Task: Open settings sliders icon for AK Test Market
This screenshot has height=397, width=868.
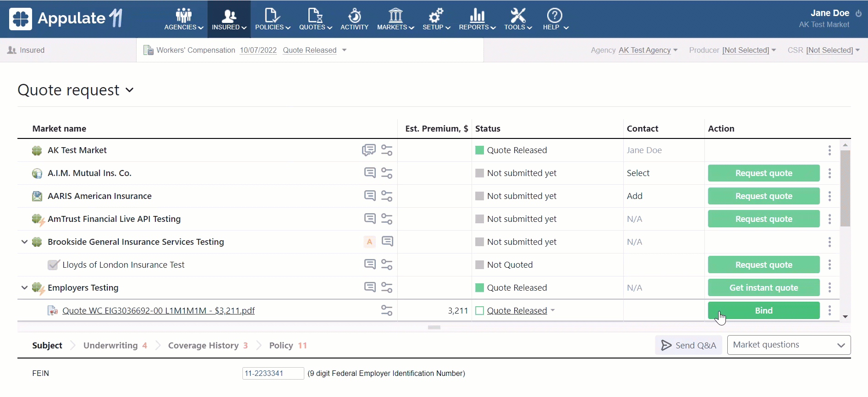Action: [387, 150]
